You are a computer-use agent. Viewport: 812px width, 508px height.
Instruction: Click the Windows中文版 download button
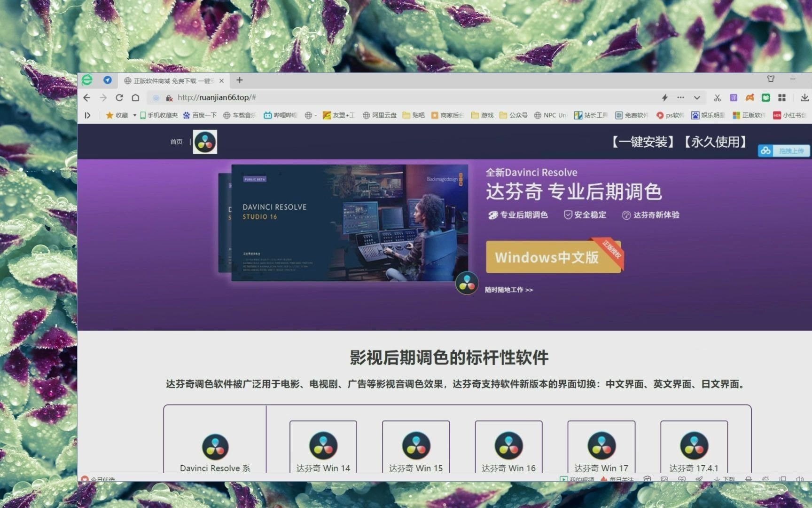[554, 257]
